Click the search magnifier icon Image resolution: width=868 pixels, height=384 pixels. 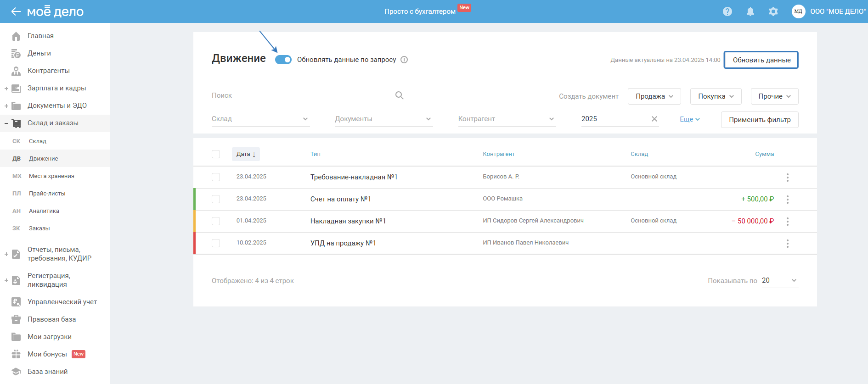click(x=400, y=95)
